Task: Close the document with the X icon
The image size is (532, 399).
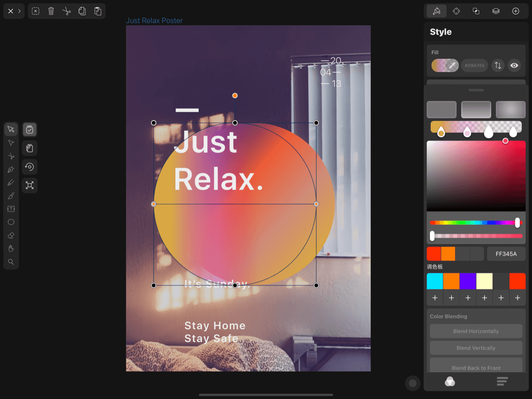Action: (x=11, y=11)
